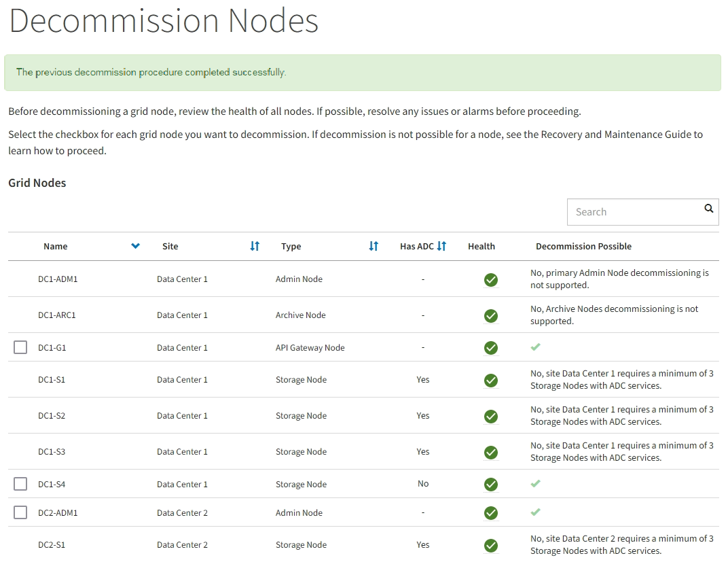Sort table using Site column arrows
The image size is (728, 562).
(x=255, y=246)
